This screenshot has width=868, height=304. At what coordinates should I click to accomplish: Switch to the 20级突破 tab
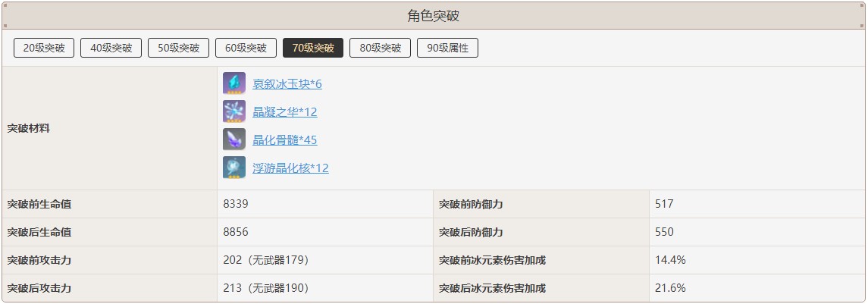click(x=44, y=48)
